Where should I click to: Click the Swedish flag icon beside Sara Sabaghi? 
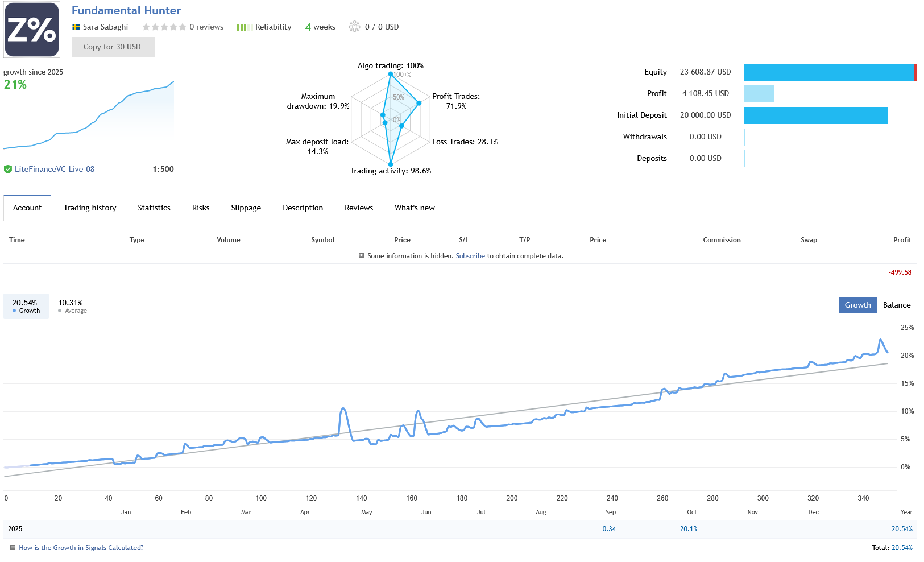pos(76,27)
